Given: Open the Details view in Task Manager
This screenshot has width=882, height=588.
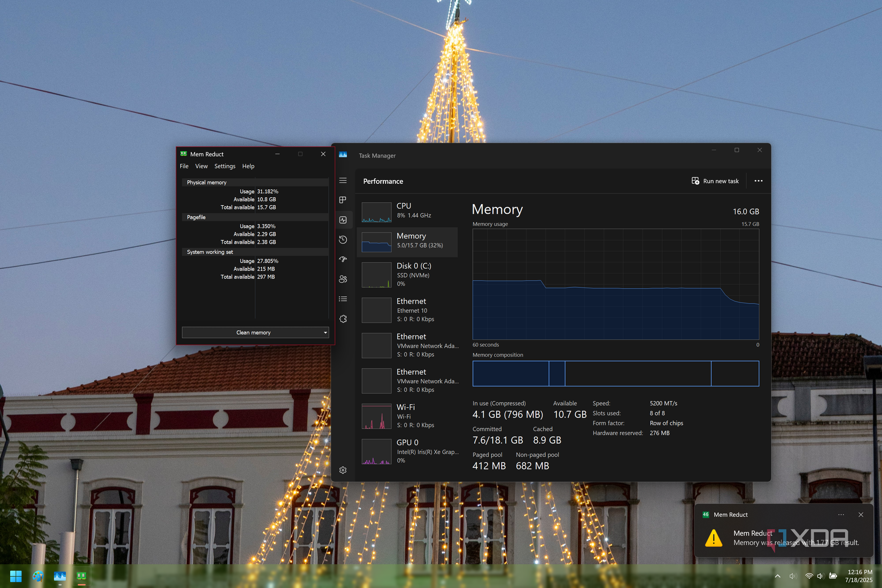Looking at the screenshot, I should (343, 299).
